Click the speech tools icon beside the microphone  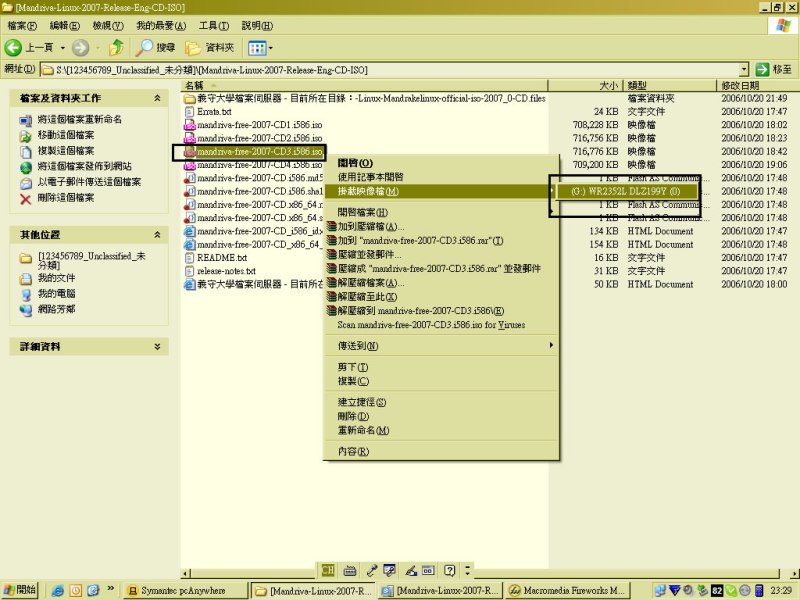coord(389,570)
